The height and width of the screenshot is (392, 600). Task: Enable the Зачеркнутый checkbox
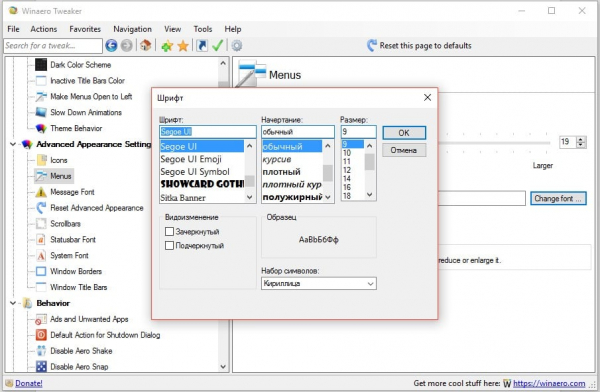tap(169, 231)
